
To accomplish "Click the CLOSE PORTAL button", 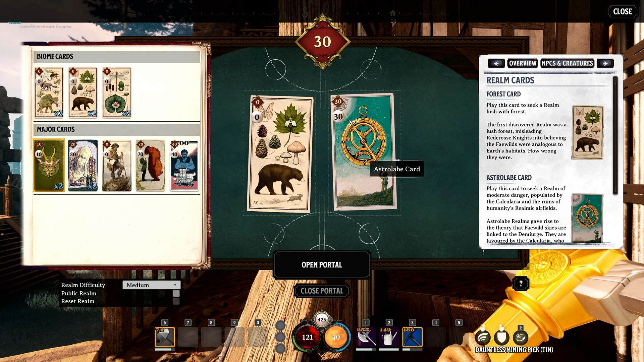I will click(x=322, y=290).
